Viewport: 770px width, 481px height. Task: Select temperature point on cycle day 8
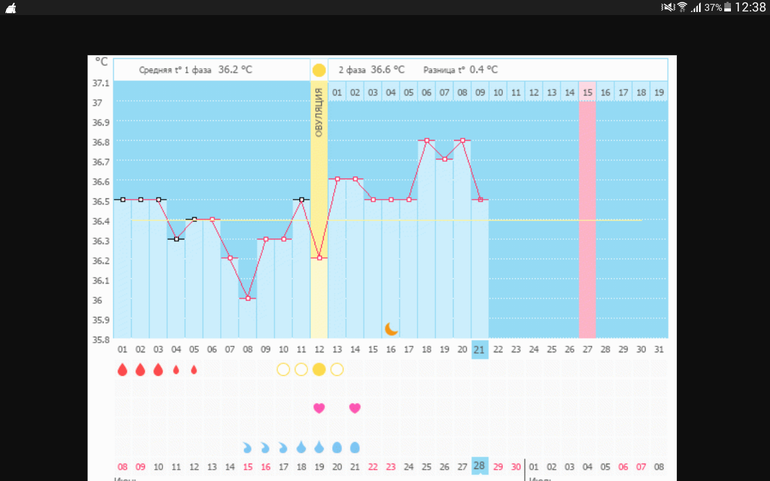pos(247,298)
